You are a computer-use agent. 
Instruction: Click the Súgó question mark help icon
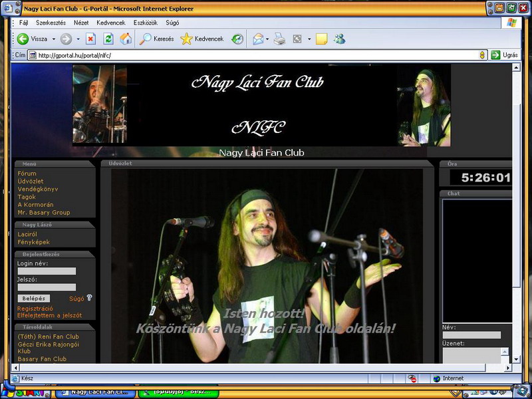click(89, 298)
